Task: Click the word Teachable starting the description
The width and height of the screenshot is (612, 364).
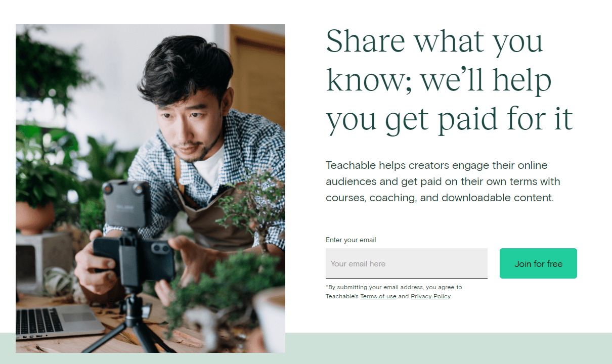Action: tap(351, 165)
